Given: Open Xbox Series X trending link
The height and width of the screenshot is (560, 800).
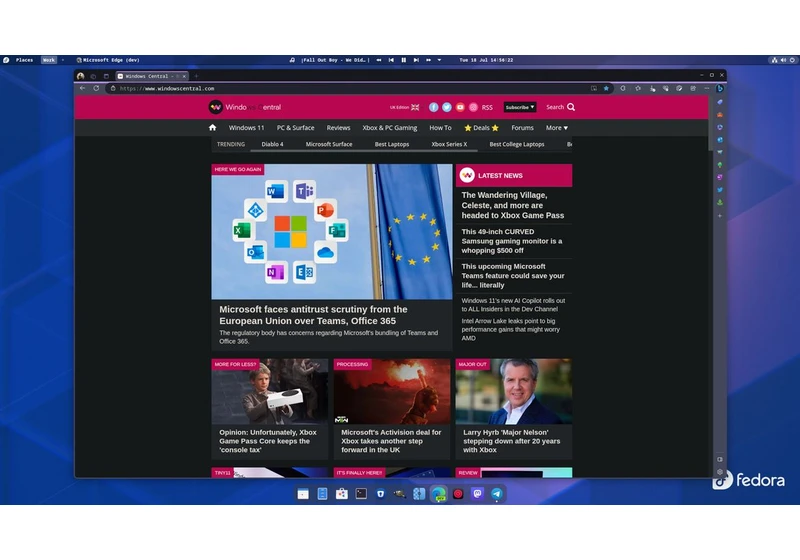Looking at the screenshot, I should pyautogui.click(x=449, y=144).
